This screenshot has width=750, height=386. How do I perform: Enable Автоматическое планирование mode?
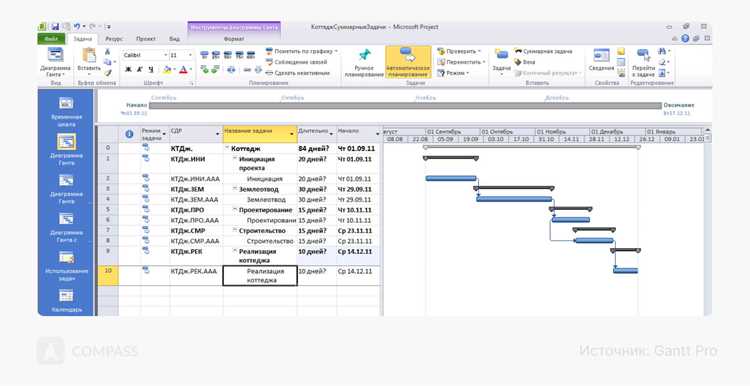pos(408,62)
